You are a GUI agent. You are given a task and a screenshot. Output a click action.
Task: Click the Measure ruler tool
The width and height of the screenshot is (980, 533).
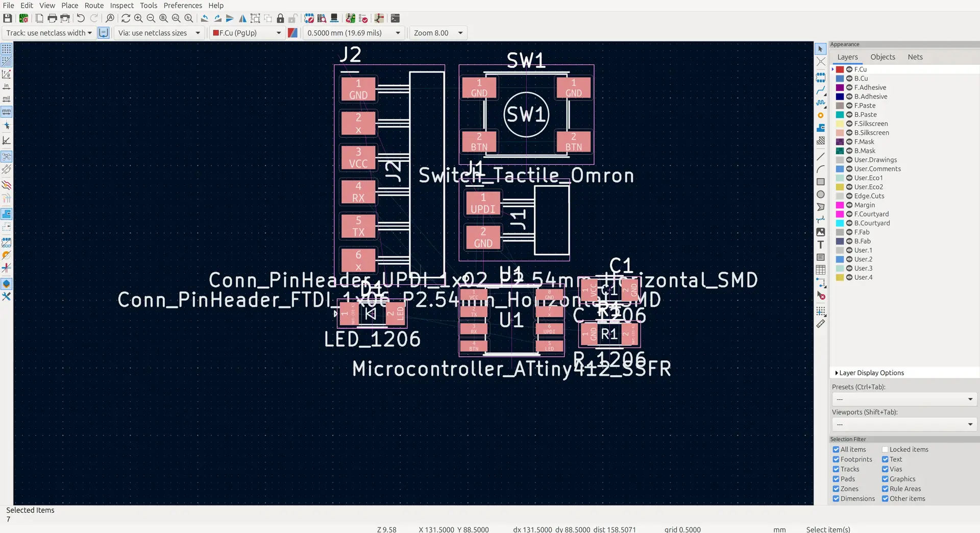[821, 324]
